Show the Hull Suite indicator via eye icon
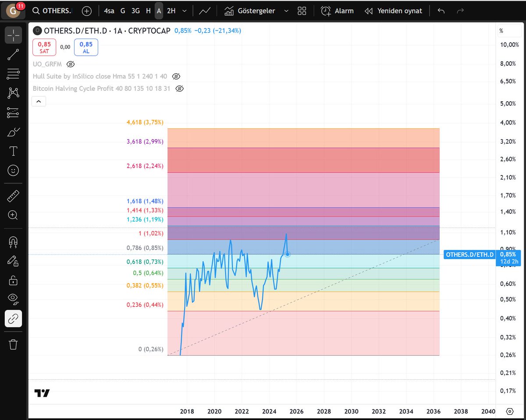This screenshot has width=526, height=420. point(176,76)
